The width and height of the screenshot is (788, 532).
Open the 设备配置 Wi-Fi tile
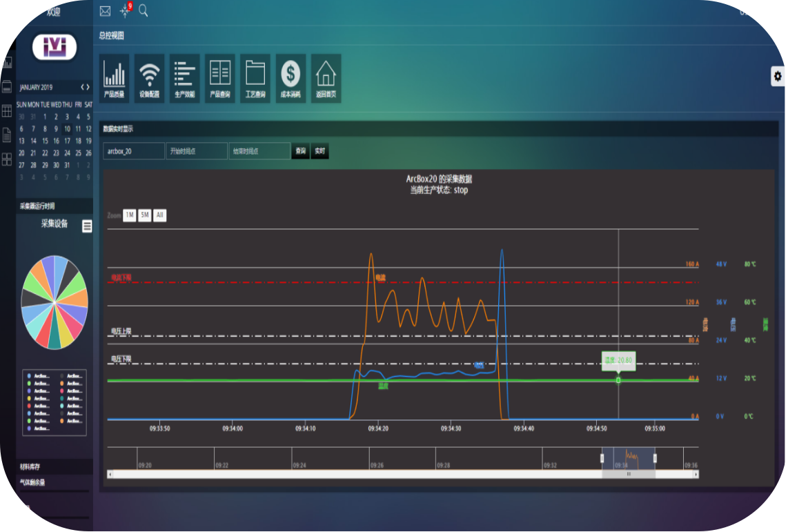149,78
